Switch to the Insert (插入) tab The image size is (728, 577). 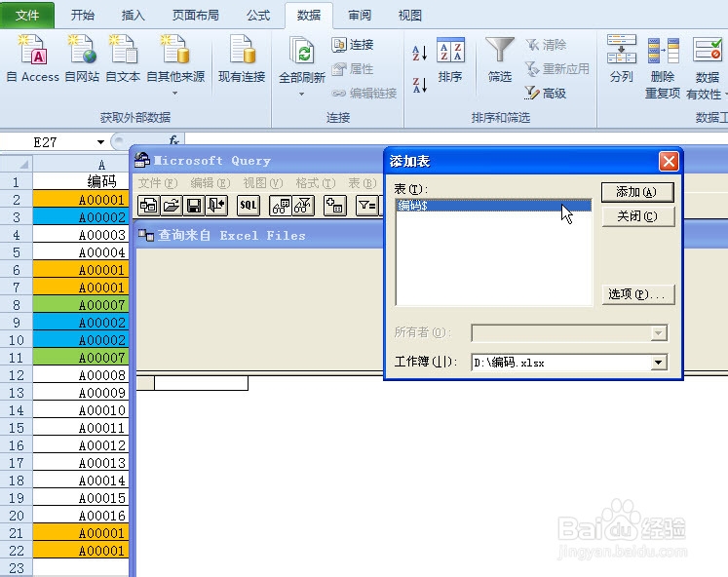tap(134, 16)
